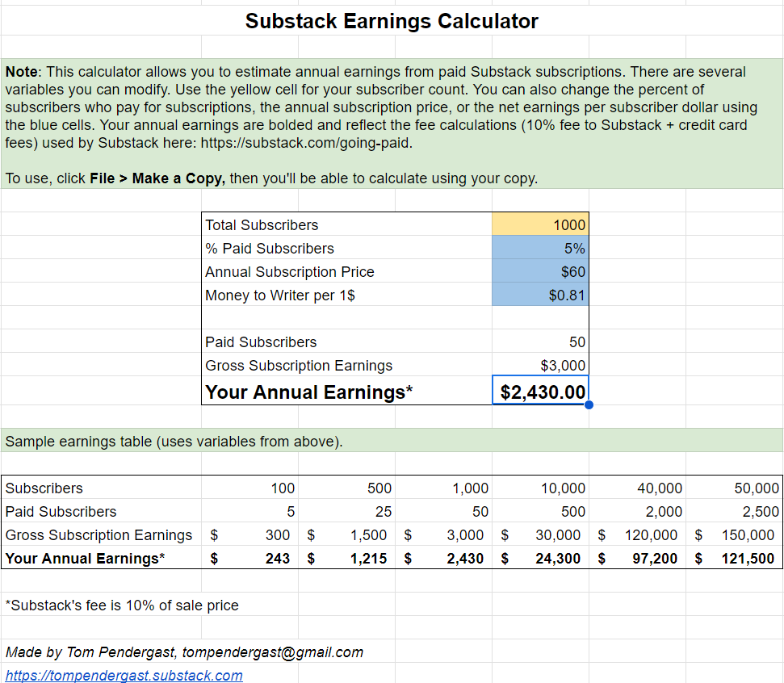This screenshot has width=784, height=683.
Task: Click the gross earnings 120,000 cell
Action: point(638,534)
